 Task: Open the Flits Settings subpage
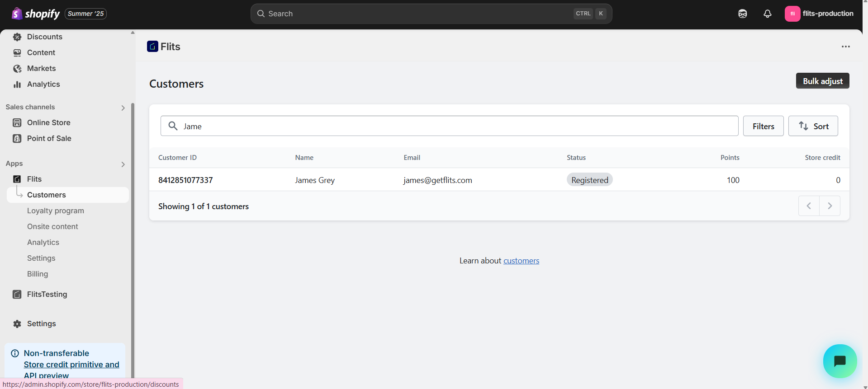41,258
